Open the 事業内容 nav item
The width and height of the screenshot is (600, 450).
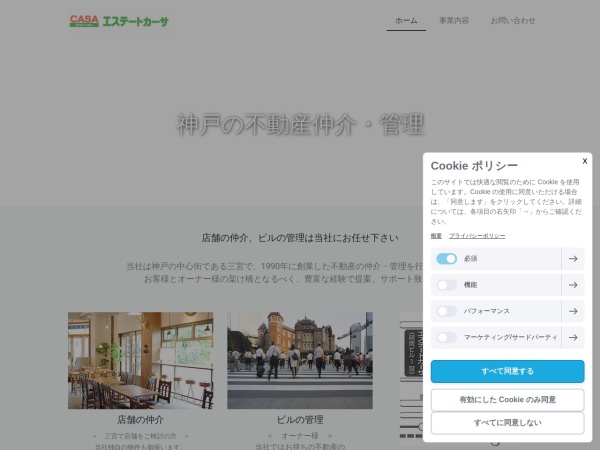click(454, 21)
